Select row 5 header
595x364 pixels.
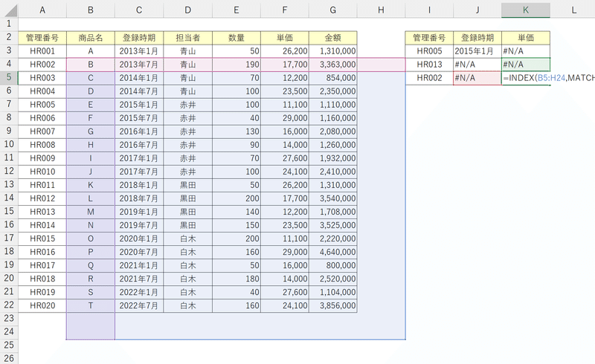pyautogui.click(x=9, y=78)
